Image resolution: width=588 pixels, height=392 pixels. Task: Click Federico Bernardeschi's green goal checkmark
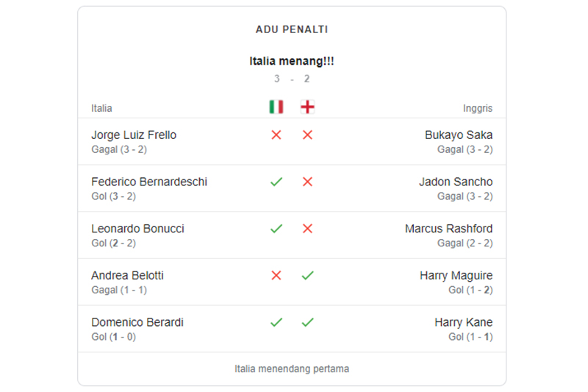[x=276, y=182]
